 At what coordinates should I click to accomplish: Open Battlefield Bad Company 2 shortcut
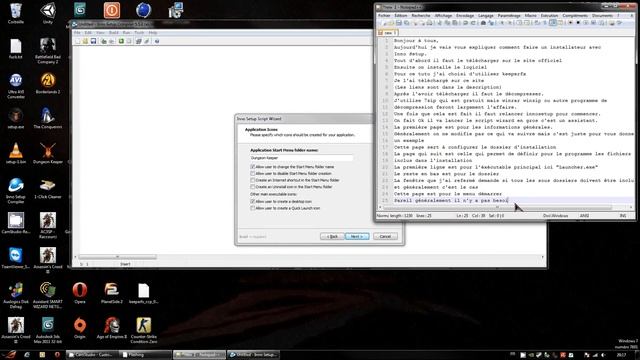[48, 50]
